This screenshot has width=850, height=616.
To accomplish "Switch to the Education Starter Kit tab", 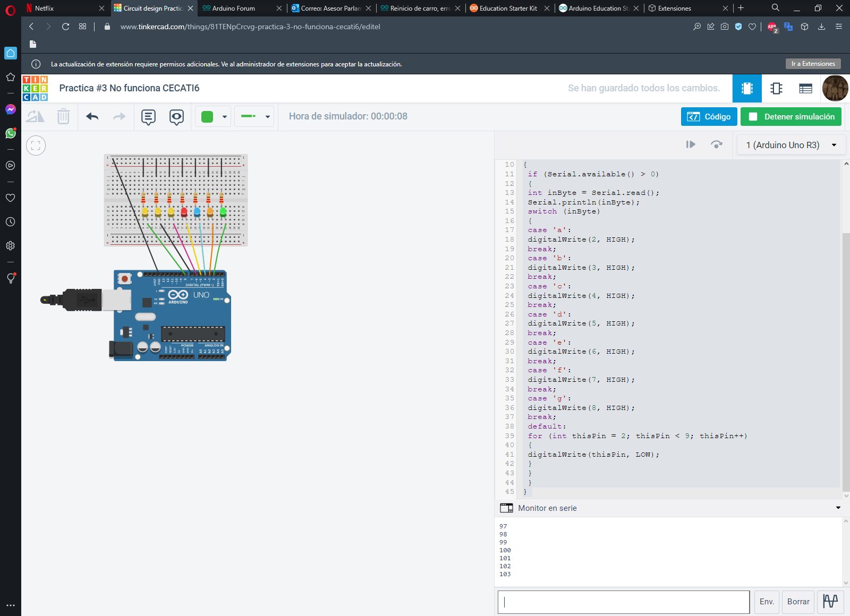I will click(508, 8).
